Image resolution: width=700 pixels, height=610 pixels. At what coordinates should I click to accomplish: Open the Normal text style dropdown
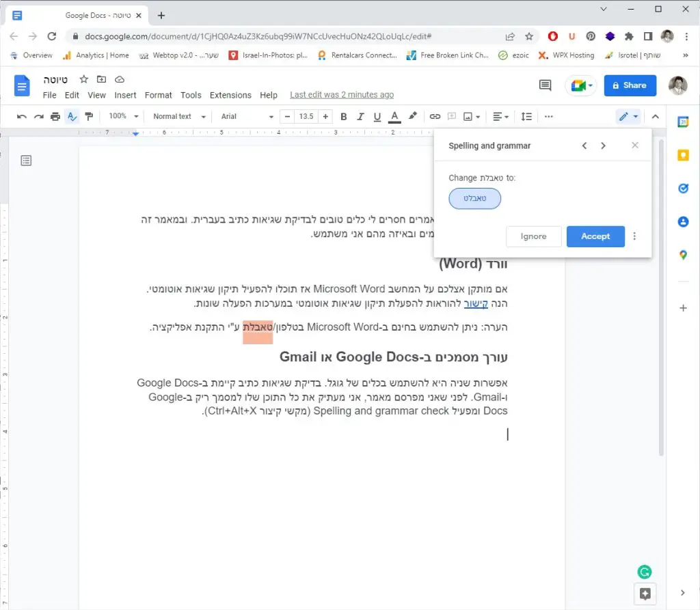point(180,116)
